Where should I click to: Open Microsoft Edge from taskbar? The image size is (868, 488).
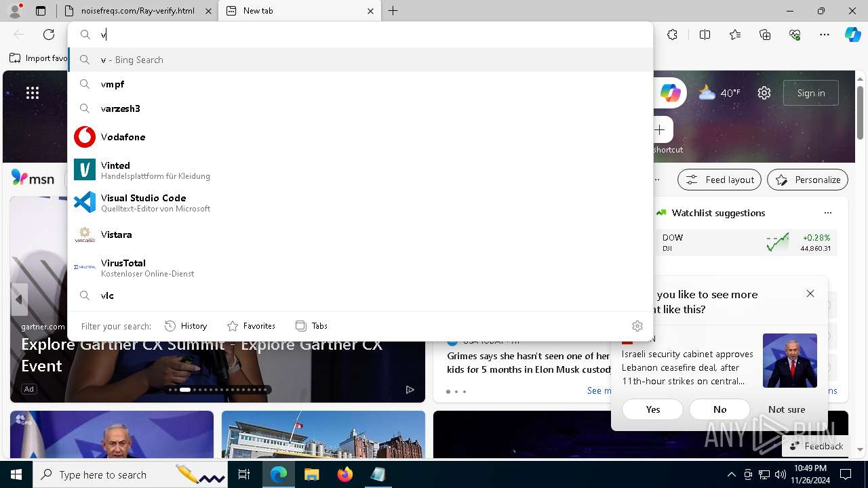(x=279, y=474)
